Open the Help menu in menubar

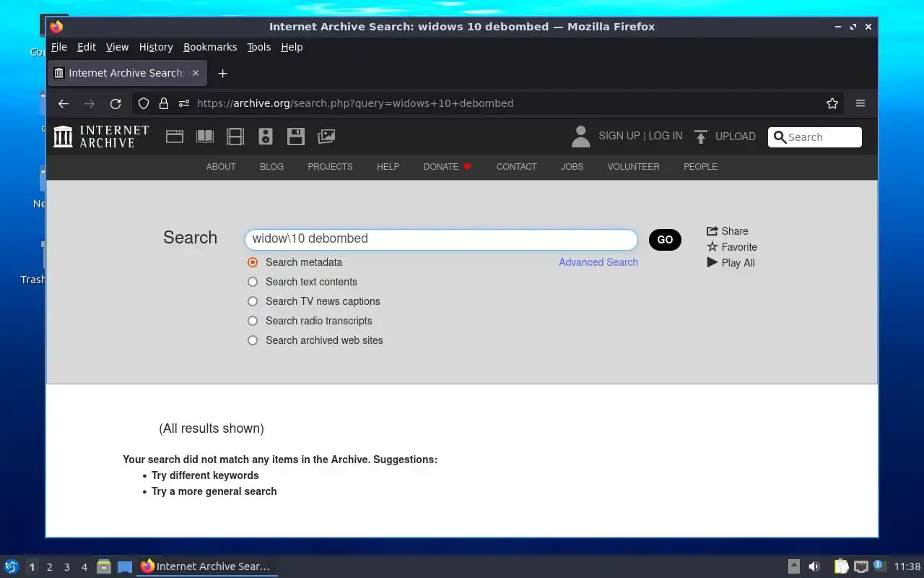click(292, 47)
